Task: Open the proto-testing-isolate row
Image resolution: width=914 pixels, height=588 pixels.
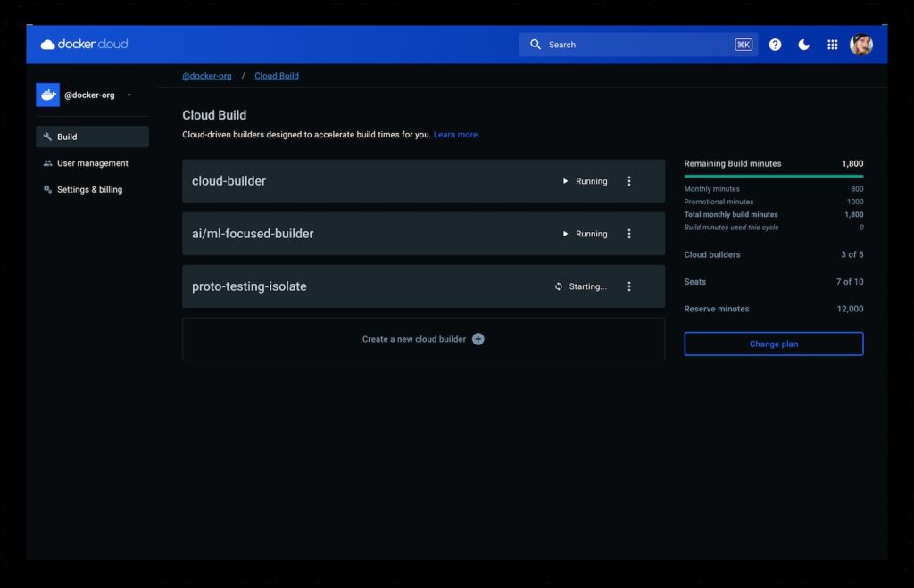Action: point(423,286)
